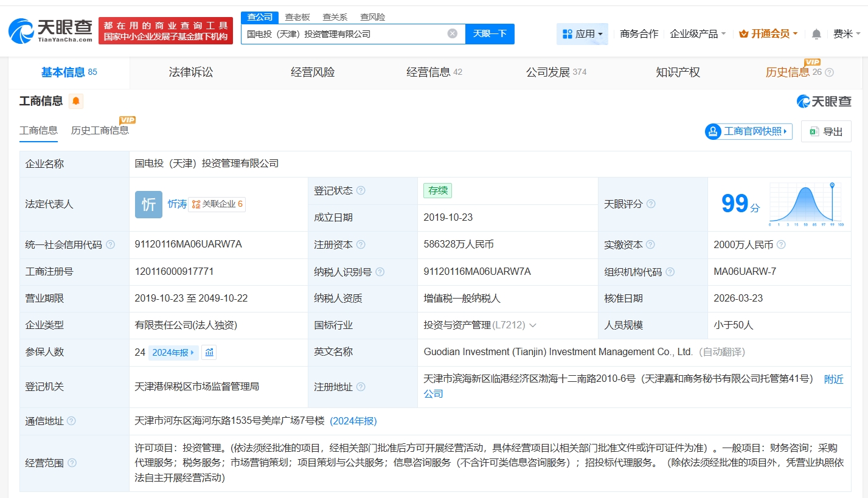Click the Tianyancha logo in header
868x498 pixels.
coord(50,30)
